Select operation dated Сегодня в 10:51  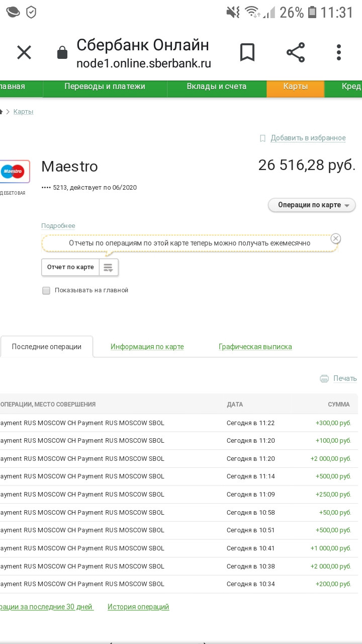(251, 530)
